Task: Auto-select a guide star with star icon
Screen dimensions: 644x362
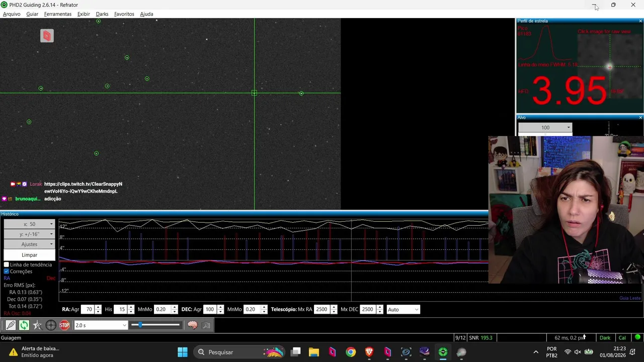Action: [x=37, y=325]
